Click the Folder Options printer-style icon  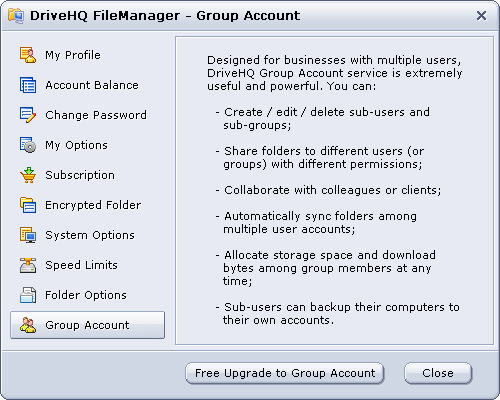(28, 295)
